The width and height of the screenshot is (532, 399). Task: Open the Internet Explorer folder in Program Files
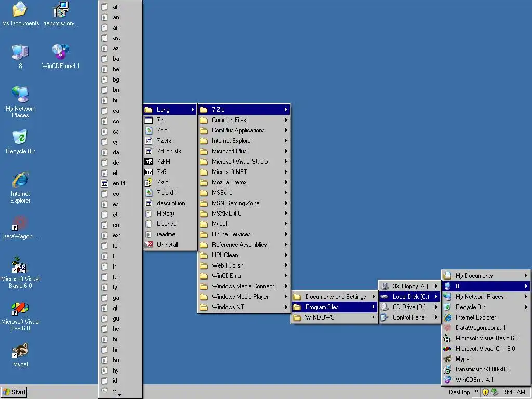pyautogui.click(x=244, y=141)
